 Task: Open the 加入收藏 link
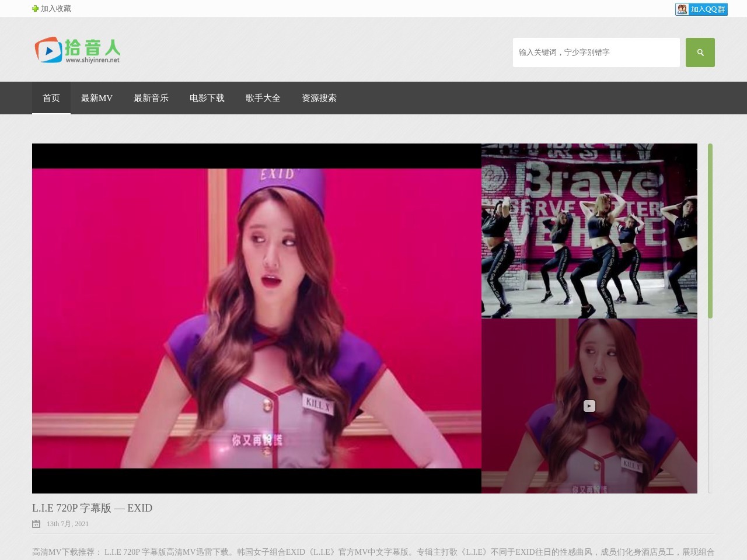[56, 9]
